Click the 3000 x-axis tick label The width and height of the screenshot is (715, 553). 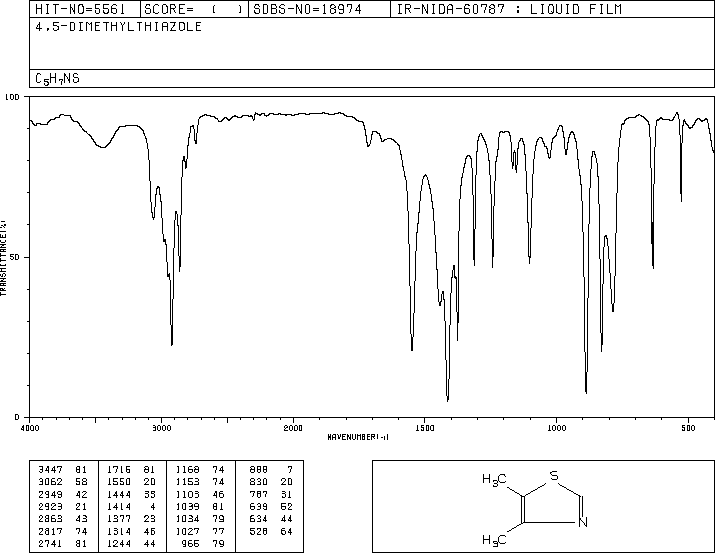161,428
